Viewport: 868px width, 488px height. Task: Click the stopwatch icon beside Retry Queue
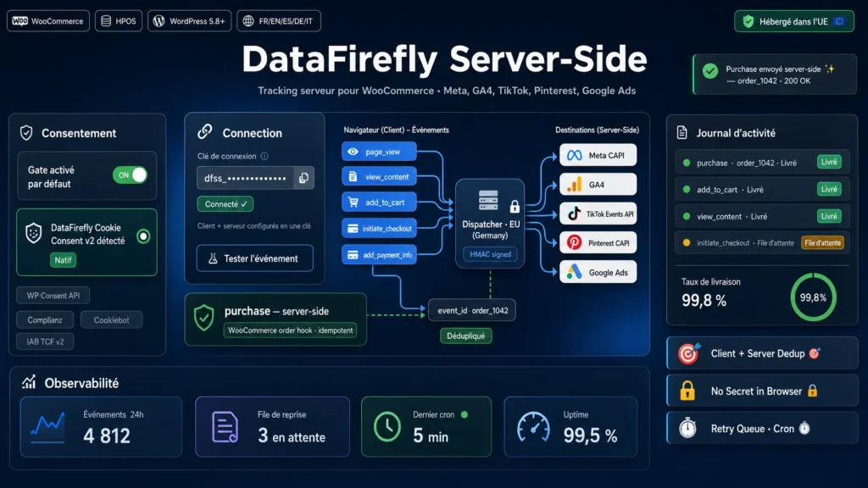[687, 428]
